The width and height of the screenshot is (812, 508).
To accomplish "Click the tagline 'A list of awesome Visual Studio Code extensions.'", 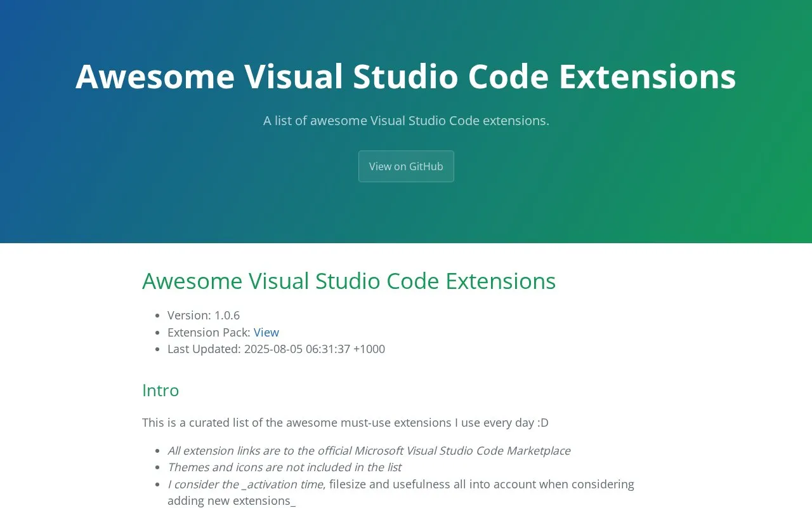I will point(406,120).
